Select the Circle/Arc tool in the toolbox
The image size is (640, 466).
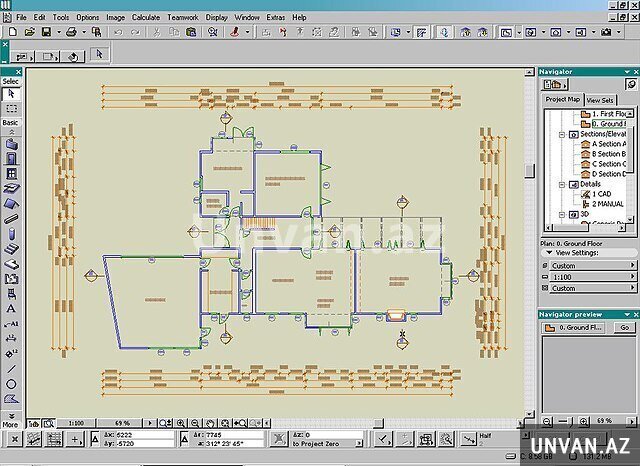[x=11, y=383]
